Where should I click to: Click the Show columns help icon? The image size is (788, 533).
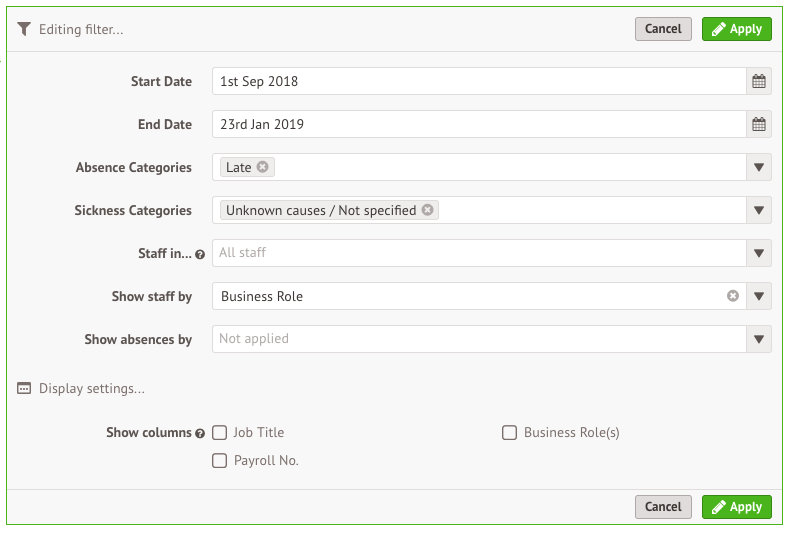click(200, 434)
